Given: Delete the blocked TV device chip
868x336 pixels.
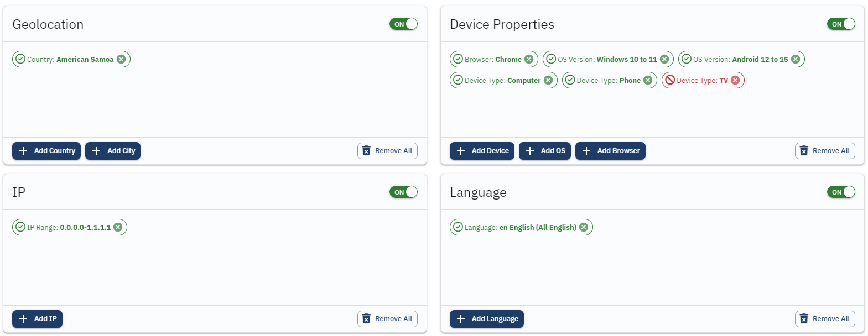Looking at the screenshot, I should tap(735, 80).
